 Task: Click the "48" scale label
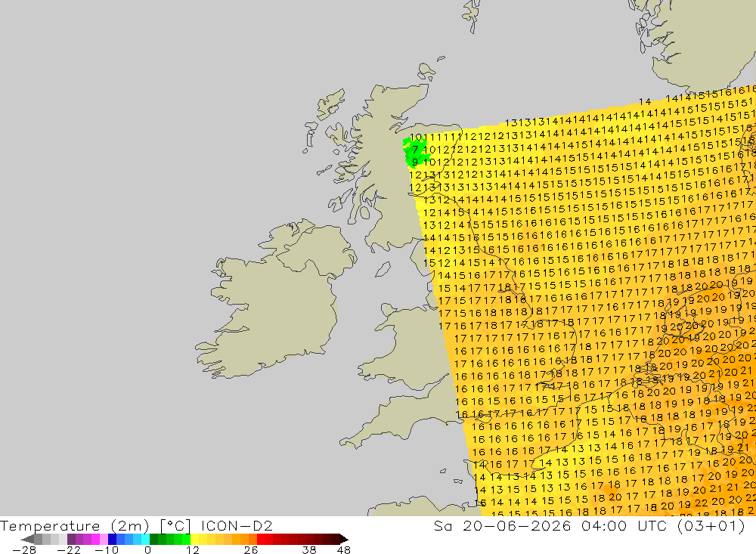[344, 550]
